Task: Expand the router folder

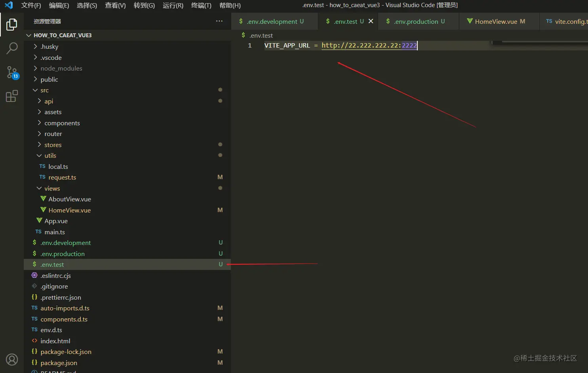Action: tap(127, 134)
